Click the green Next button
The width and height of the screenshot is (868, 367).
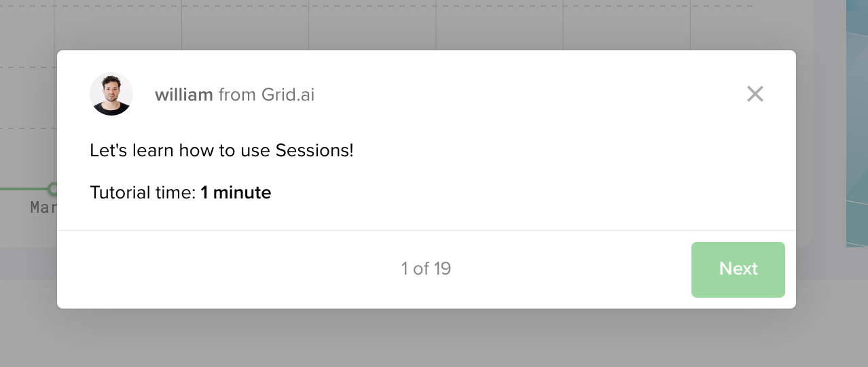(x=738, y=269)
